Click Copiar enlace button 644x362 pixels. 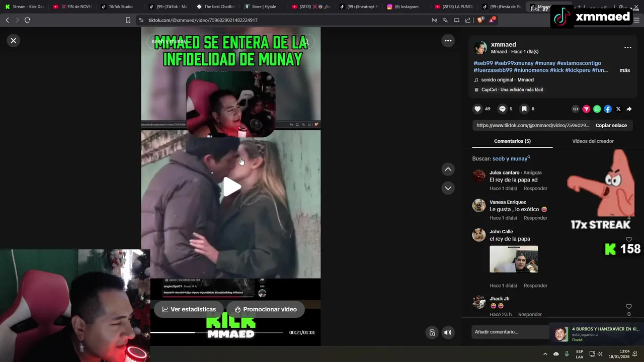pyautogui.click(x=611, y=125)
